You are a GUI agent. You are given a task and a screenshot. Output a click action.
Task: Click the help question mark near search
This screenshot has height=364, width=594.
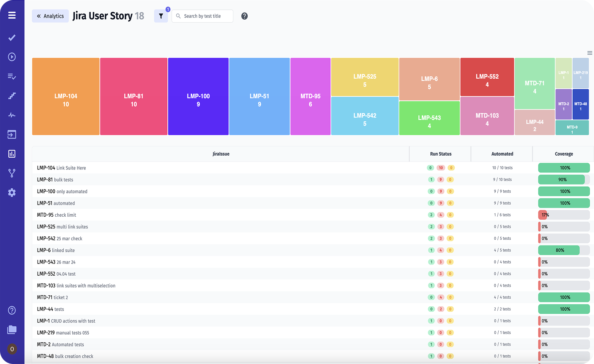point(245,16)
